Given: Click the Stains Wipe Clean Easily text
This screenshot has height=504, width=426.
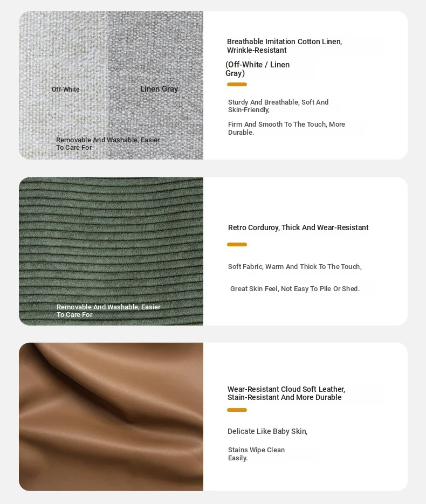Looking at the screenshot, I should point(256,454).
